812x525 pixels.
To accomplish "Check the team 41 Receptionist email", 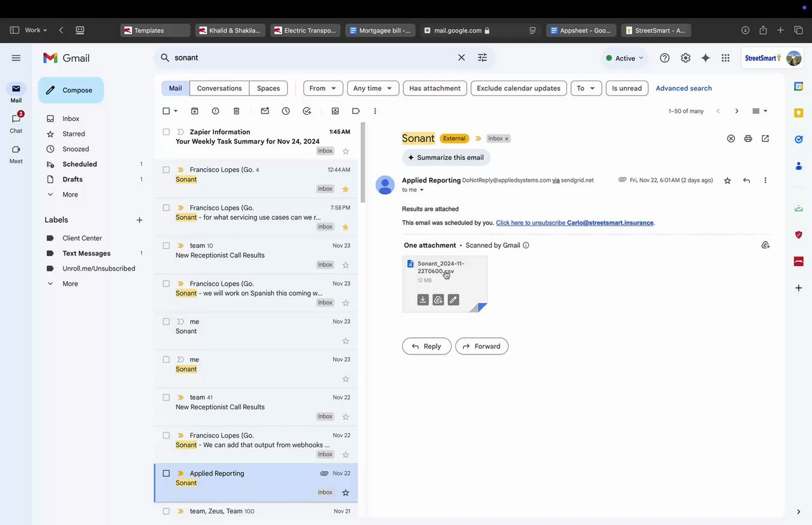I will (x=166, y=398).
